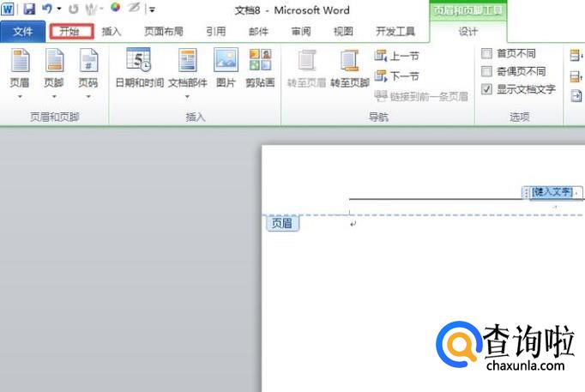Switch to the 开始 (Home) tab
The width and height of the screenshot is (585, 392).
pos(71,32)
